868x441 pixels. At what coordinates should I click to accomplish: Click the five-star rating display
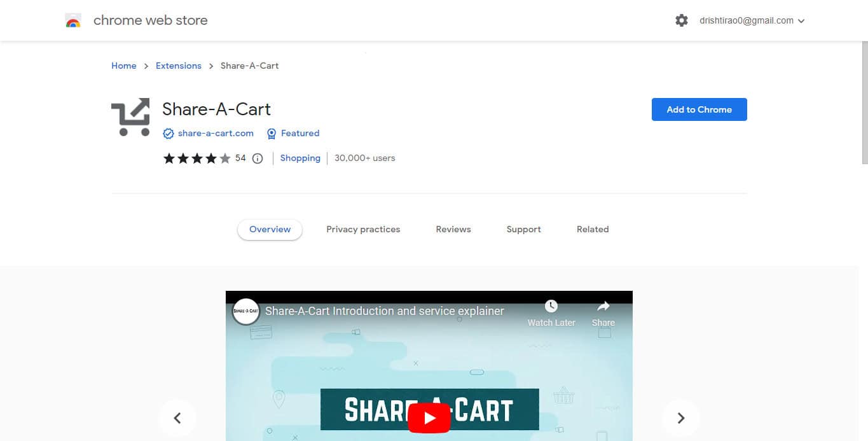tap(197, 158)
